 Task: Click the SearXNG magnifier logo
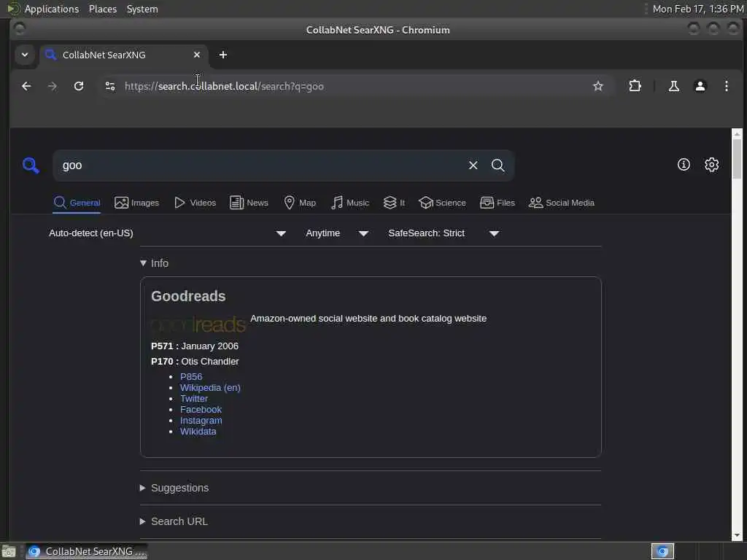coord(31,166)
